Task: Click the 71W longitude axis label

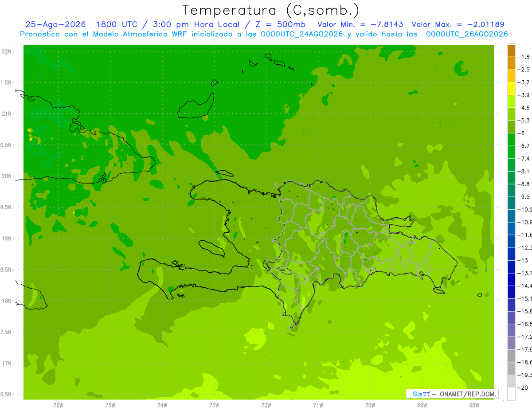Action: (318, 405)
